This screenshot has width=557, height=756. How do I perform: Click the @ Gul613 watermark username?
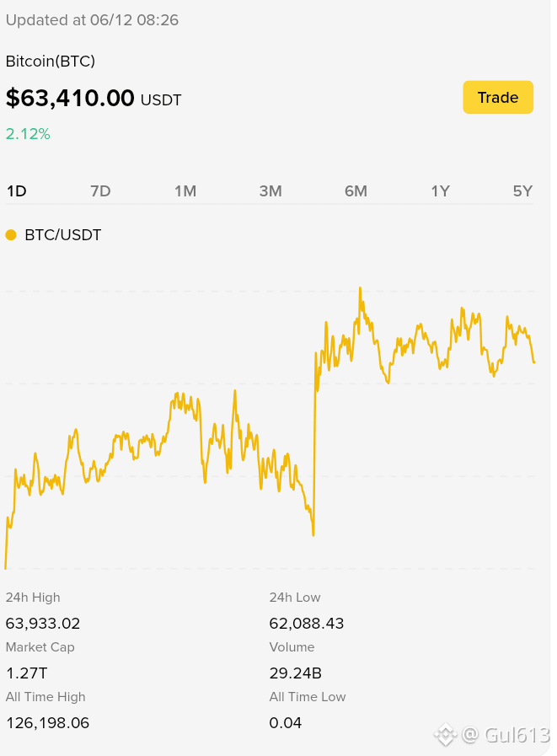click(x=506, y=735)
